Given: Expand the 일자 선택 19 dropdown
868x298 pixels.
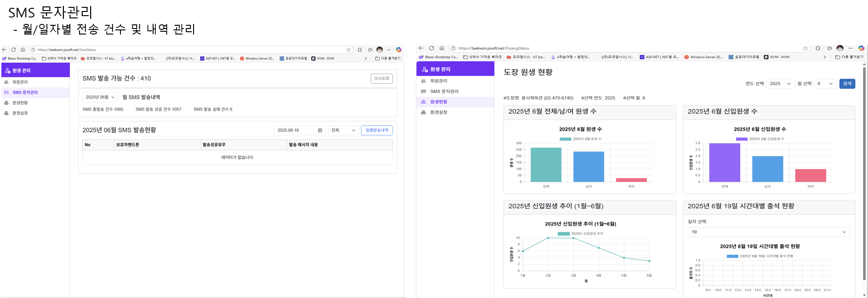Looking at the screenshot, I should (769, 232).
